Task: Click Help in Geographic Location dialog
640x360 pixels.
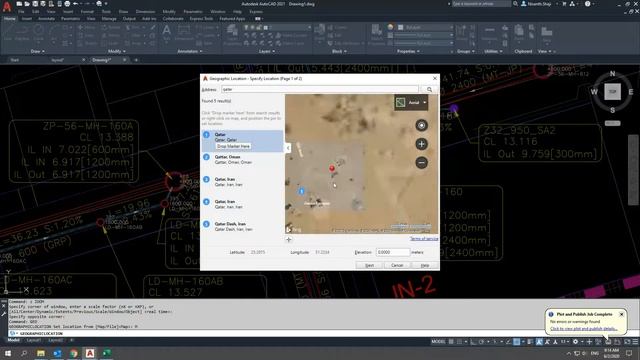Action: pyautogui.click(x=425, y=265)
